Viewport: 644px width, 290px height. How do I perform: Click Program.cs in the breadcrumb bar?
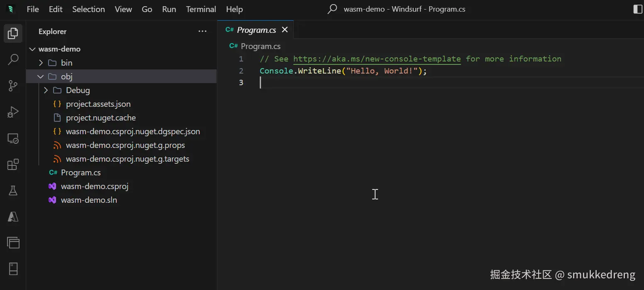coord(261,46)
